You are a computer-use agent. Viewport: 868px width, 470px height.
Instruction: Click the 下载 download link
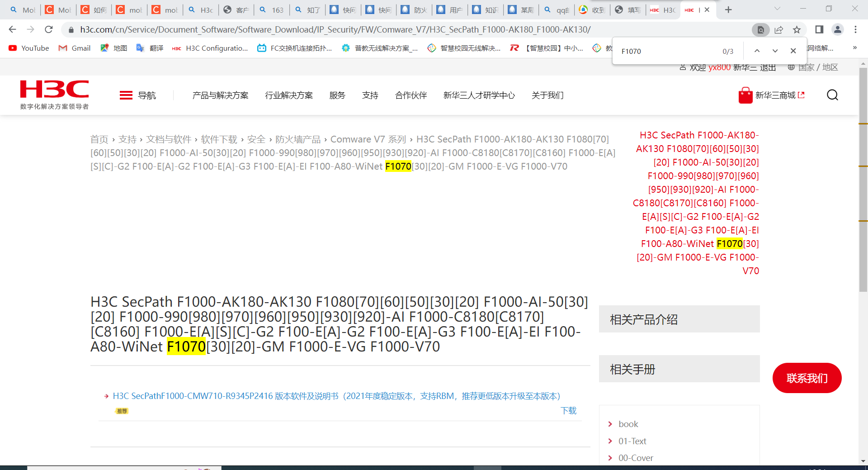pos(569,411)
